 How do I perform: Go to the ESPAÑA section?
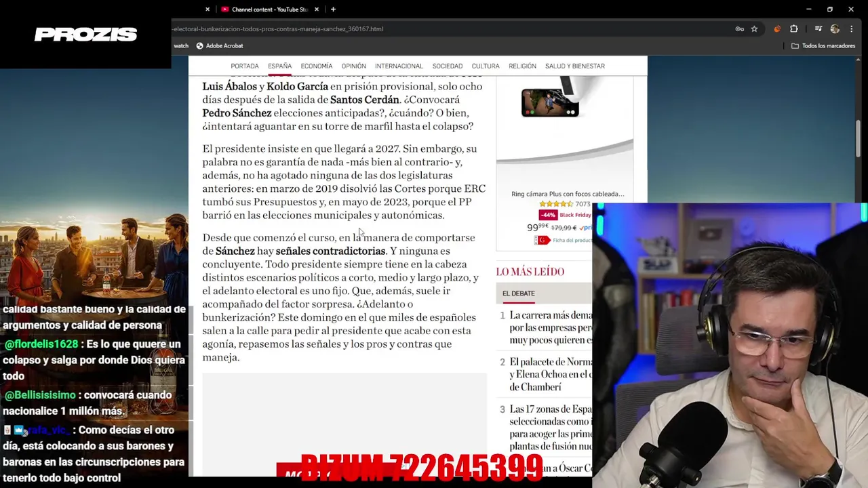pos(279,66)
